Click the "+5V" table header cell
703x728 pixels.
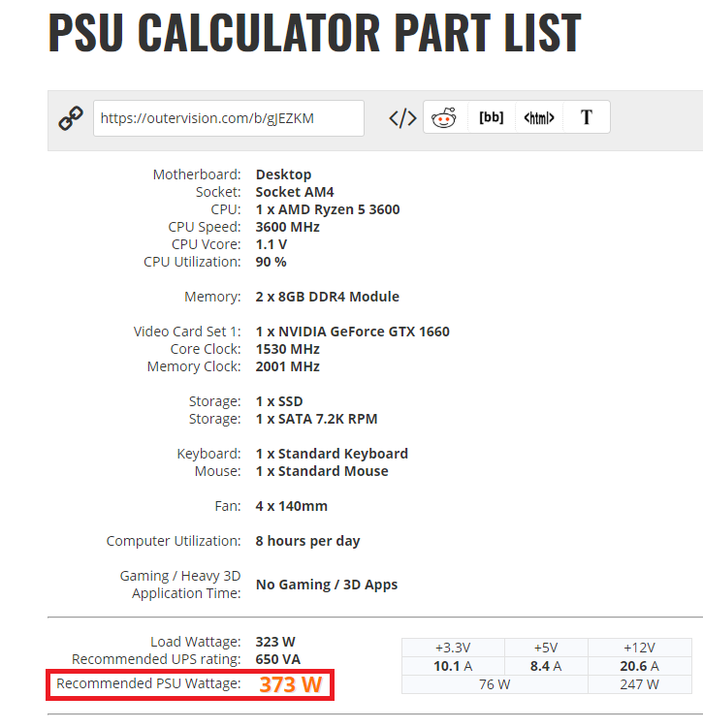[546, 648]
